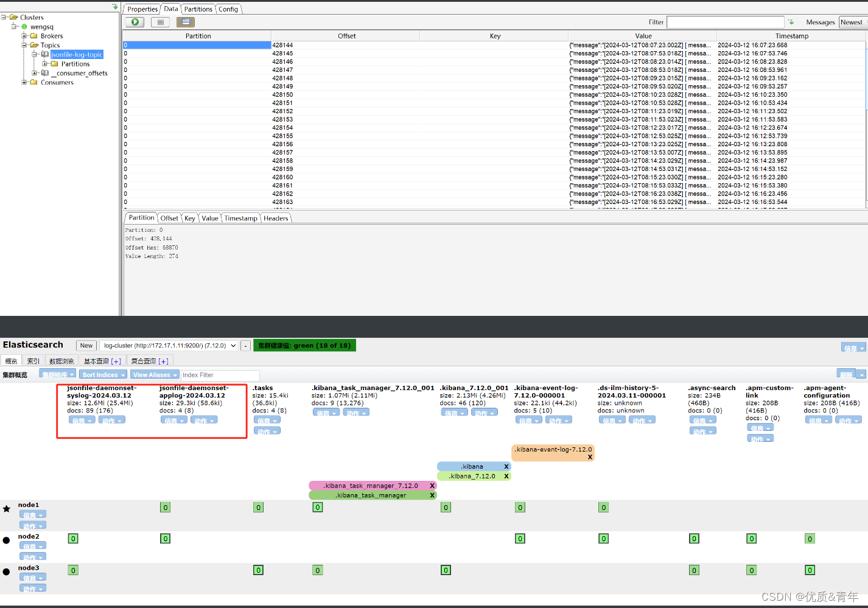Click the New connection button
Screen dimensions: 868x608
(86, 346)
